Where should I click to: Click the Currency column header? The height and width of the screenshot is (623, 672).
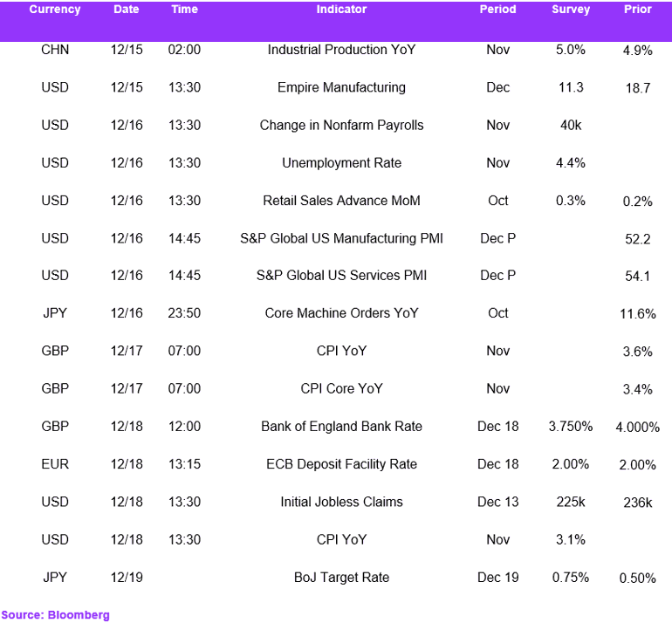pyautogui.click(x=55, y=10)
